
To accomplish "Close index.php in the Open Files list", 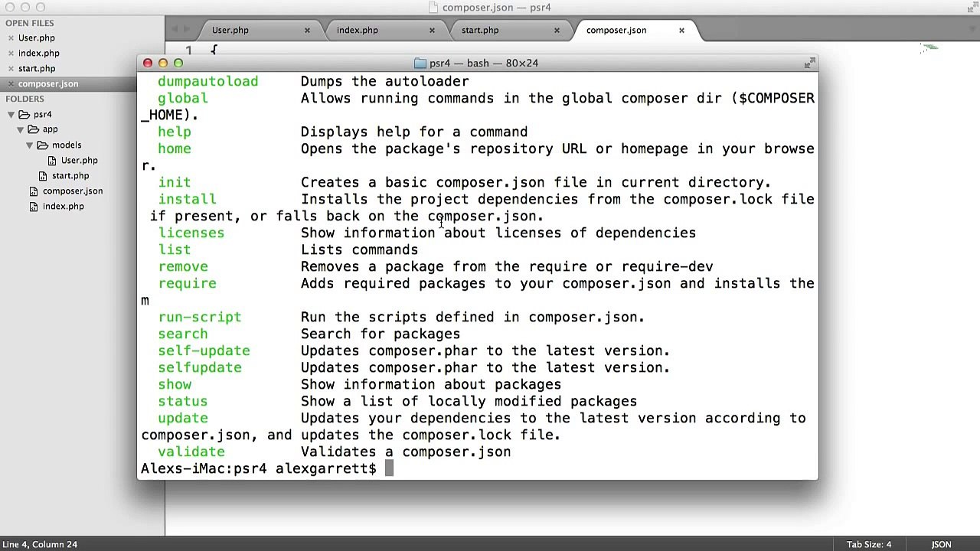I will (11, 53).
